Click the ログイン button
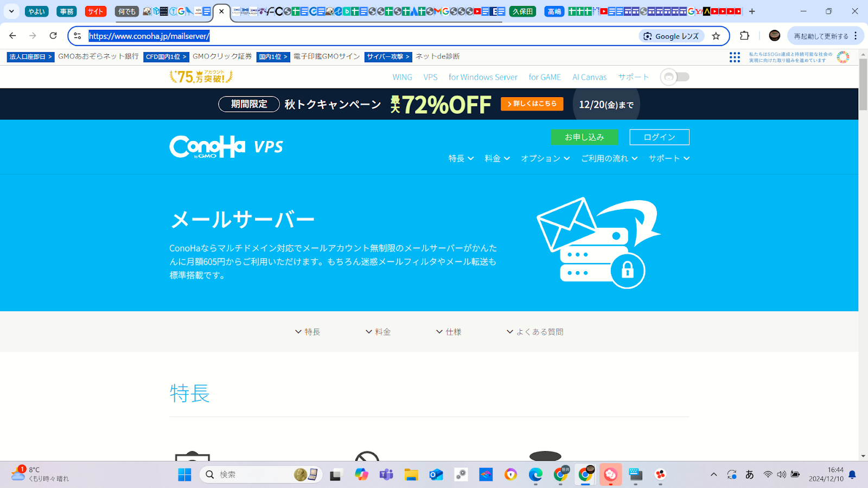 pyautogui.click(x=659, y=137)
